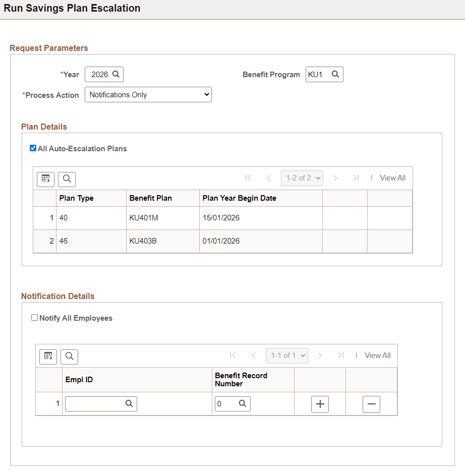Open find in the Plan Details grid
Viewport: 465px width, 476px height.
pos(66,179)
